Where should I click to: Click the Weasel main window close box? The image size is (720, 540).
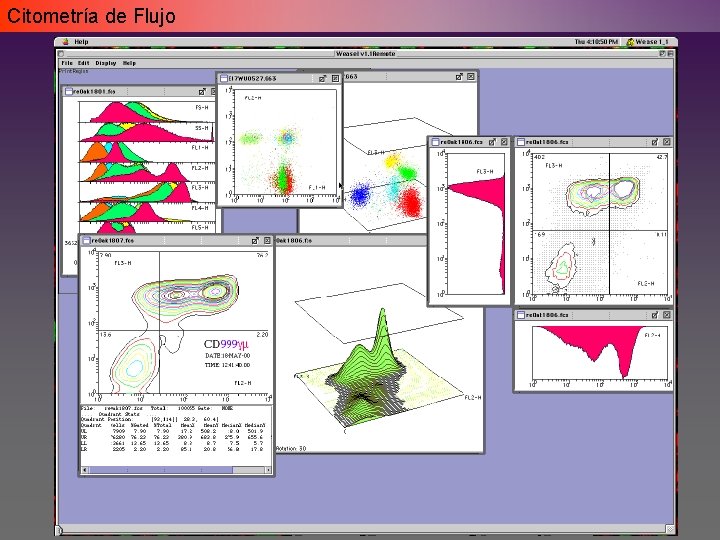[x=61, y=54]
